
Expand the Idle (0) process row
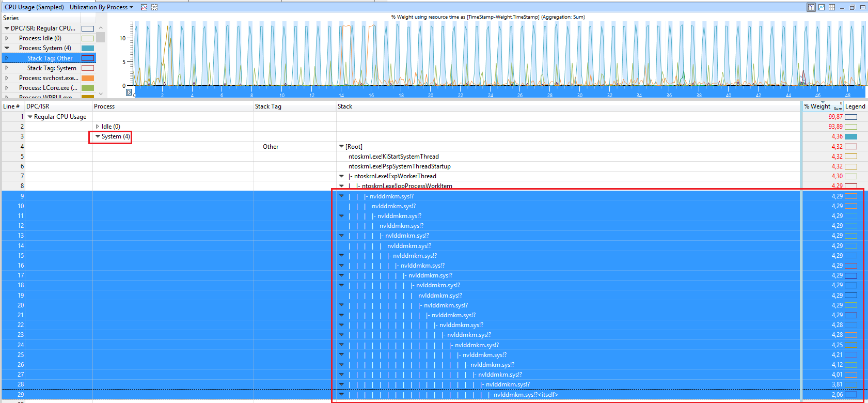click(98, 127)
